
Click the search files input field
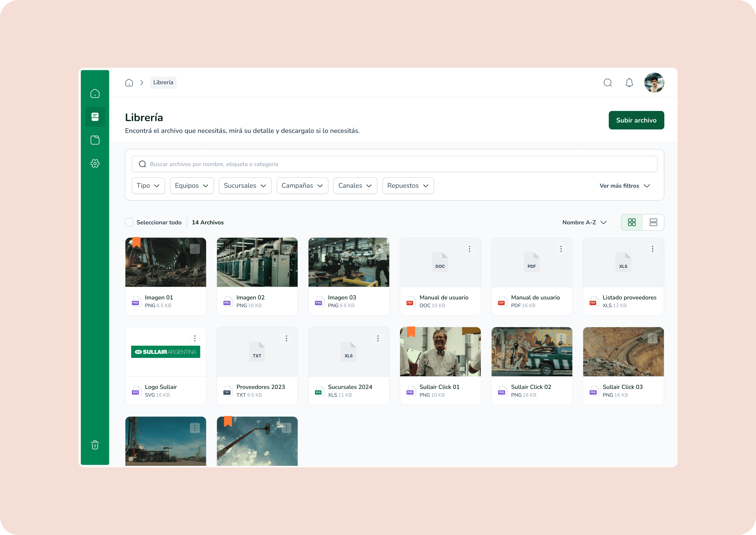[394, 164]
